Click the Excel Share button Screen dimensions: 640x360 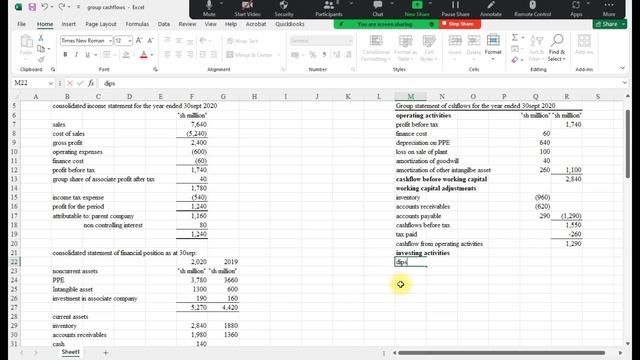(610, 24)
